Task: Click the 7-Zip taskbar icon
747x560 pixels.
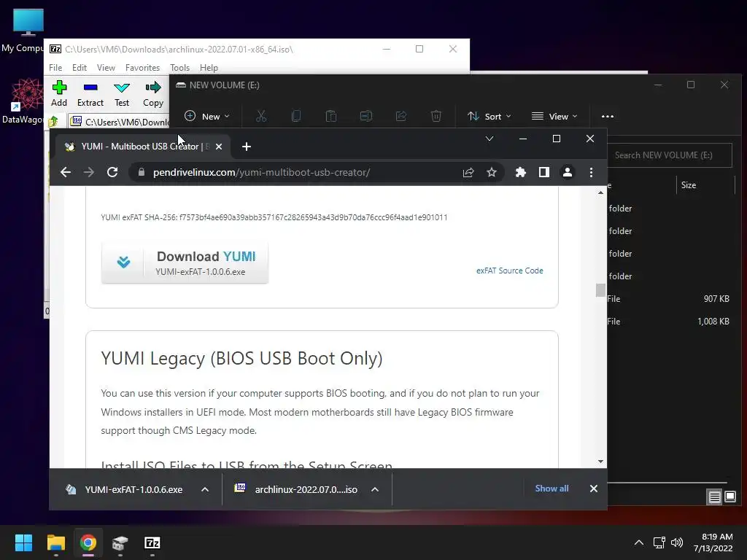Action: pos(152,542)
